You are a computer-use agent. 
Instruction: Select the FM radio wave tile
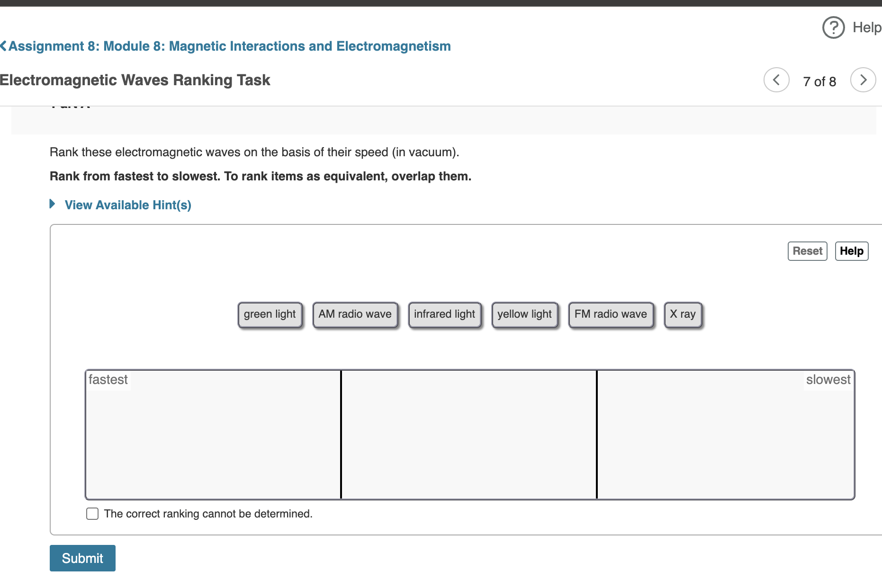point(611,314)
